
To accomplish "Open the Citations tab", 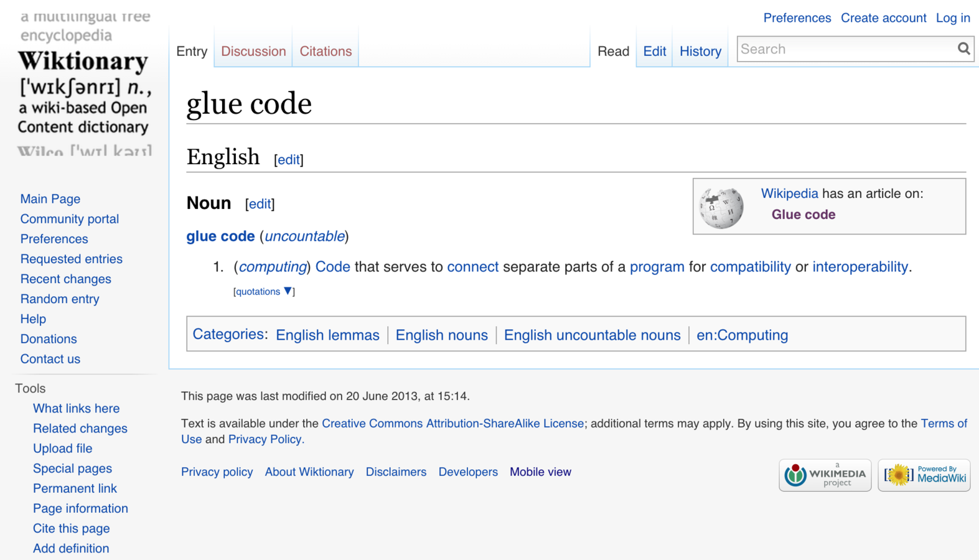I will tap(326, 51).
